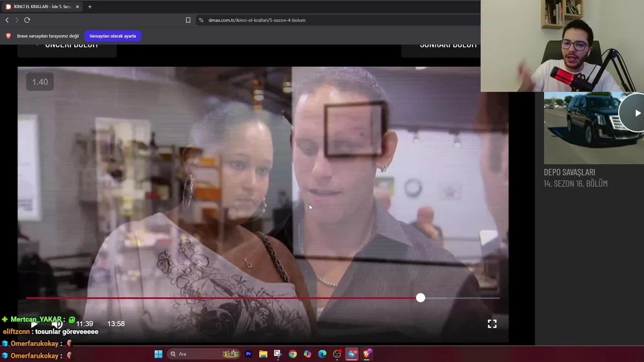The image size is (644, 362).
Task: Click chat message 'tosunlar göreveeeee'
Action: pyautogui.click(x=67, y=332)
